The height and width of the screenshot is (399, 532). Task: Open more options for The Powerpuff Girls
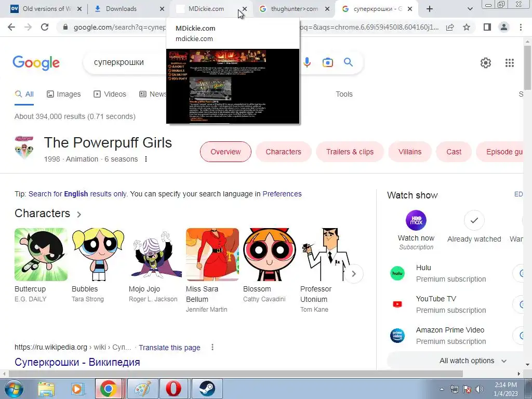[146, 159]
